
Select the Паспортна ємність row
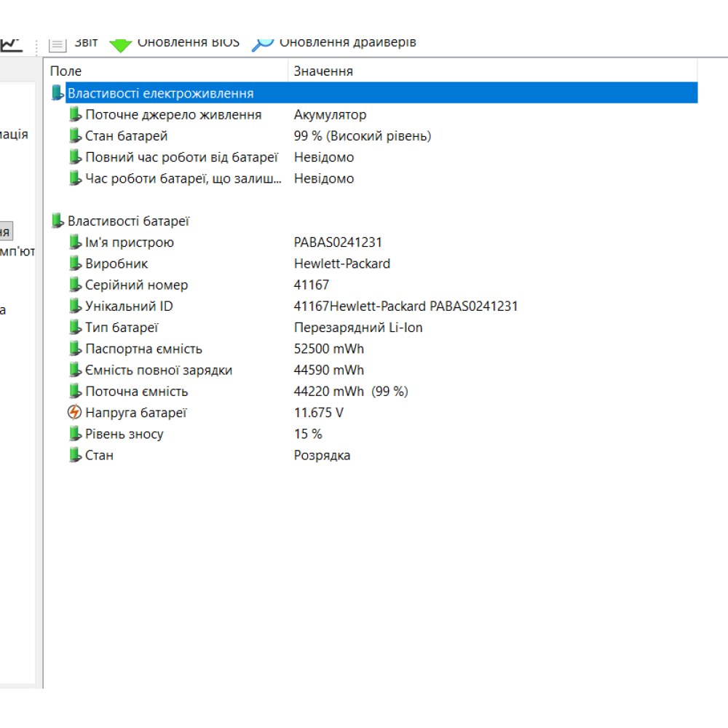(143, 349)
